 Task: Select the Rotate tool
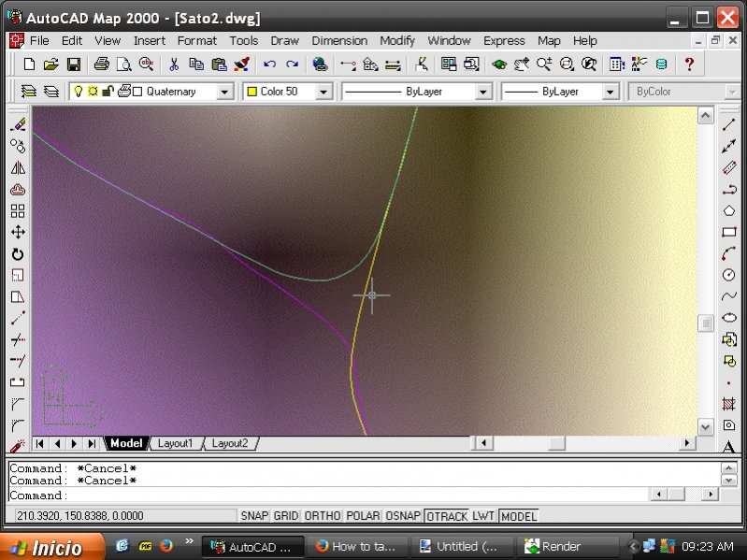pos(18,254)
